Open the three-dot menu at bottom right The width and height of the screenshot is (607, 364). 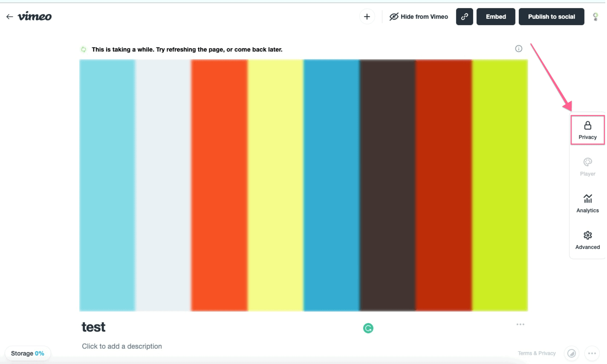[592, 353]
